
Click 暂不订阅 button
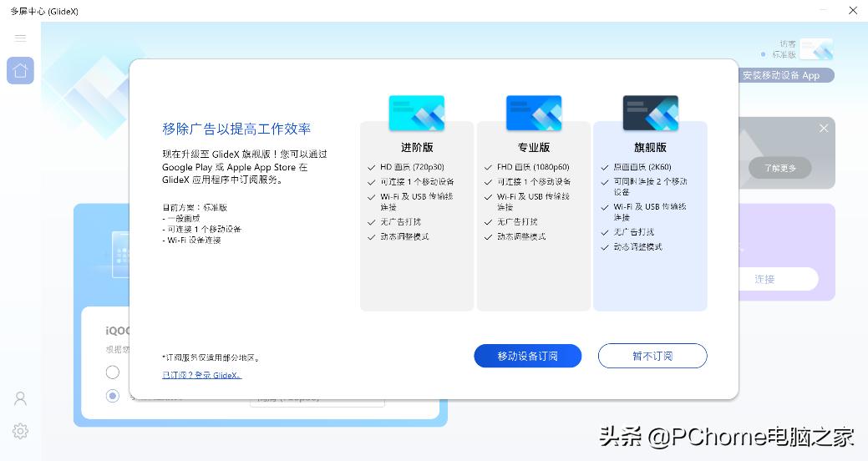(x=652, y=356)
